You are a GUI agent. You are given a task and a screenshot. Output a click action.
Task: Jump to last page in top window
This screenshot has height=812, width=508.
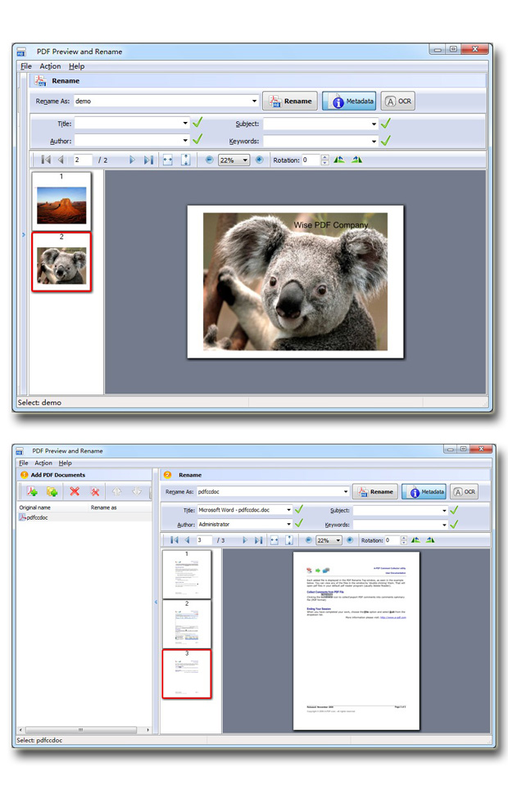click(x=148, y=160)
